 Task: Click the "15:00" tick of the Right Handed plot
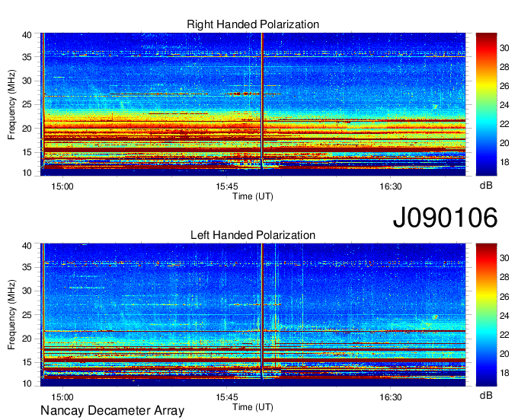[62, 186]
